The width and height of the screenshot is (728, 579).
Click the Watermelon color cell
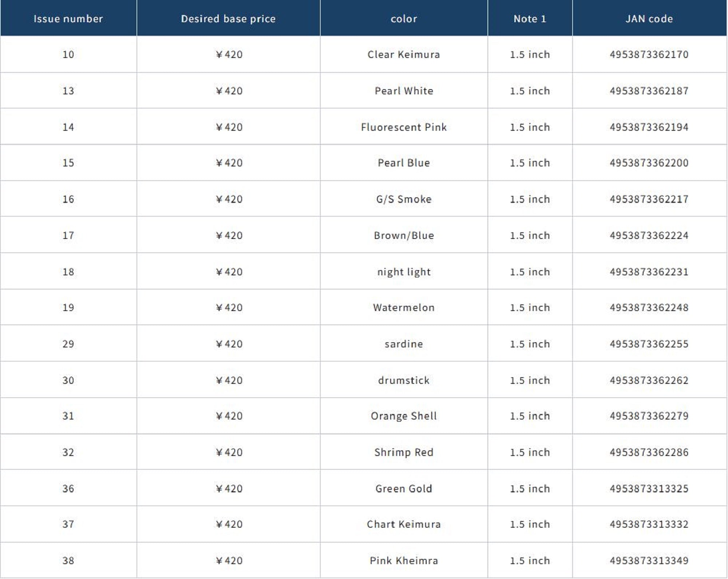click(x=404, y=308)
